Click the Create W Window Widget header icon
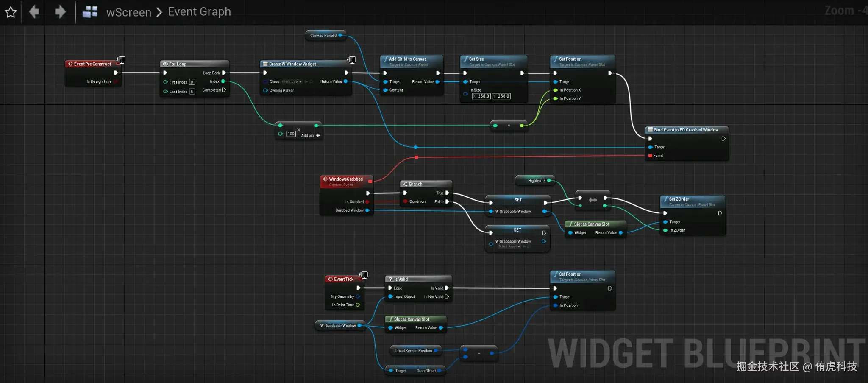 [265, 64]
